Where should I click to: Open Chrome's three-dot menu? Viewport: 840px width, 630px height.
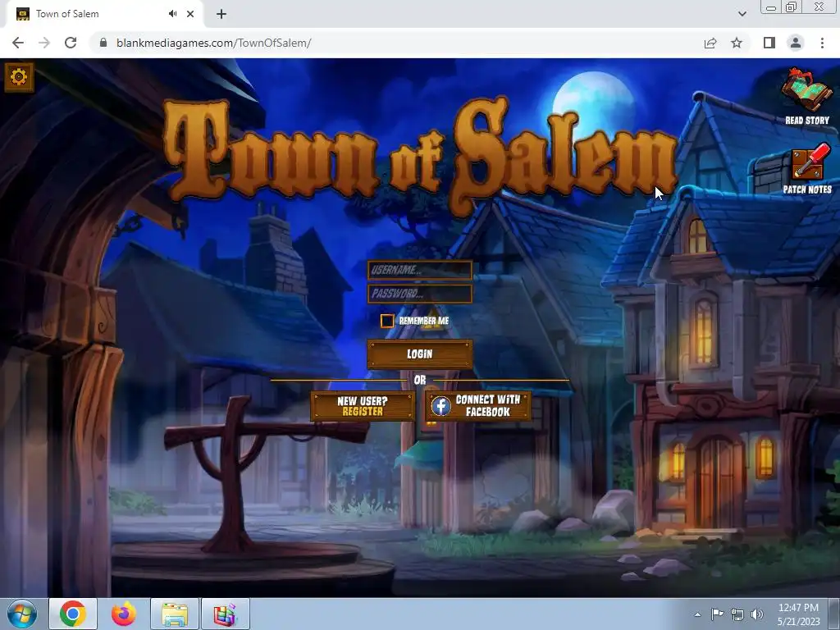click(822, 43)
